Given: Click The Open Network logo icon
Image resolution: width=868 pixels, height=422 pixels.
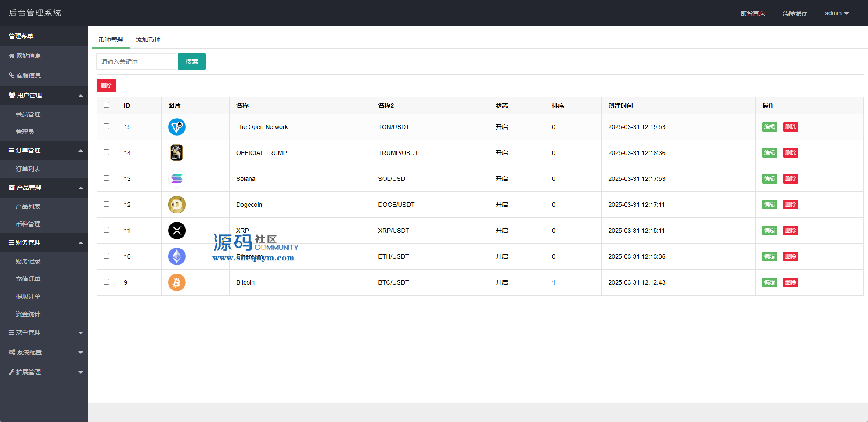Looking at the screenshot, I should point(176,127).
